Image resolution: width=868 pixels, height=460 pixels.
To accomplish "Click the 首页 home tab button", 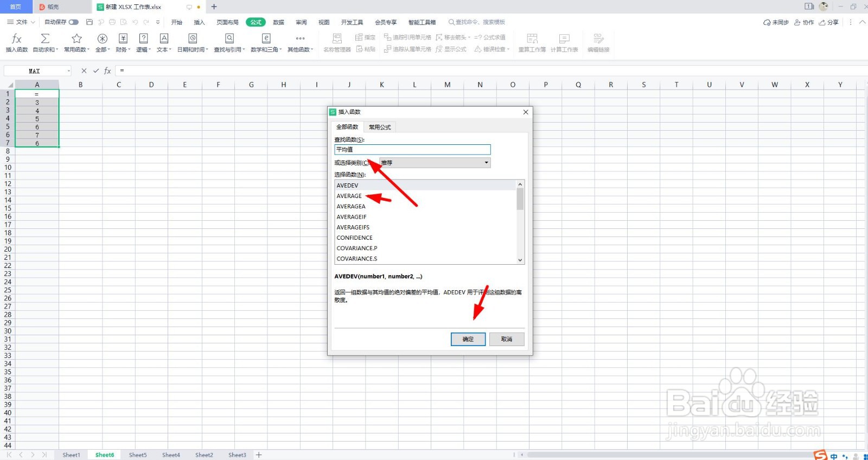I will [x=16, y=7].
